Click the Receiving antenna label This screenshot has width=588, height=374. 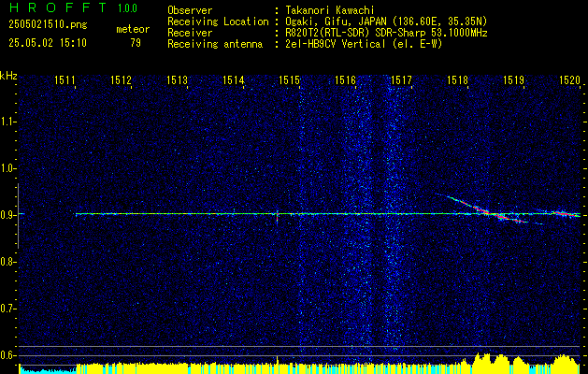215,44
